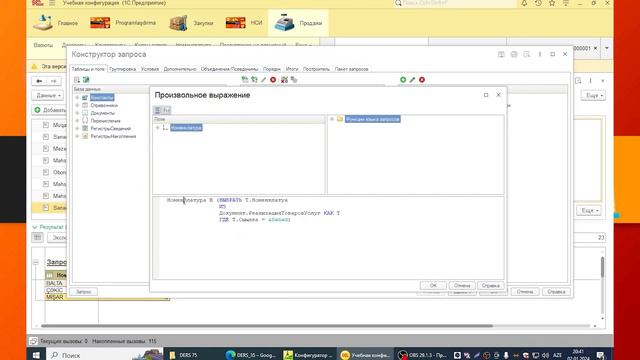Click the search field in title bar

tap(455, 3)
